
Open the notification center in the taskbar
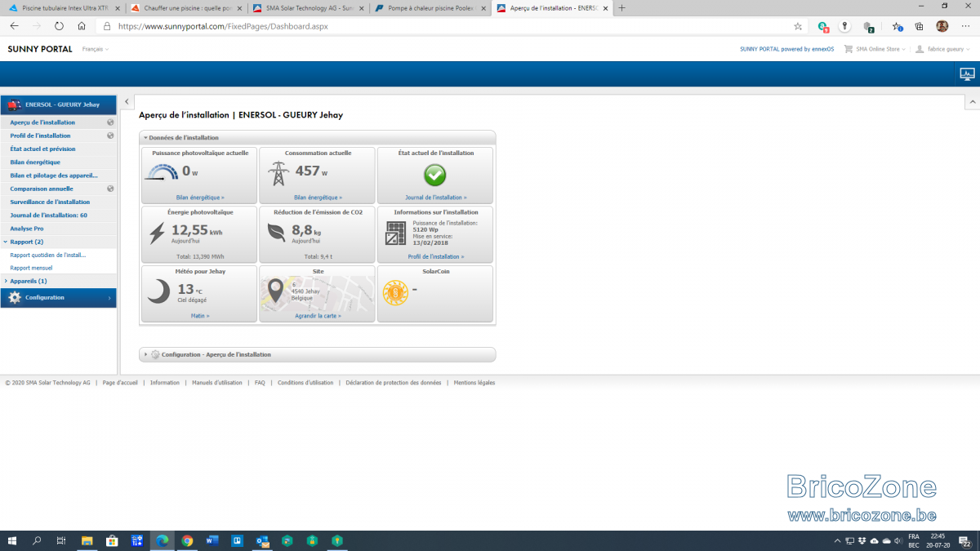click(x=964, y=540)
